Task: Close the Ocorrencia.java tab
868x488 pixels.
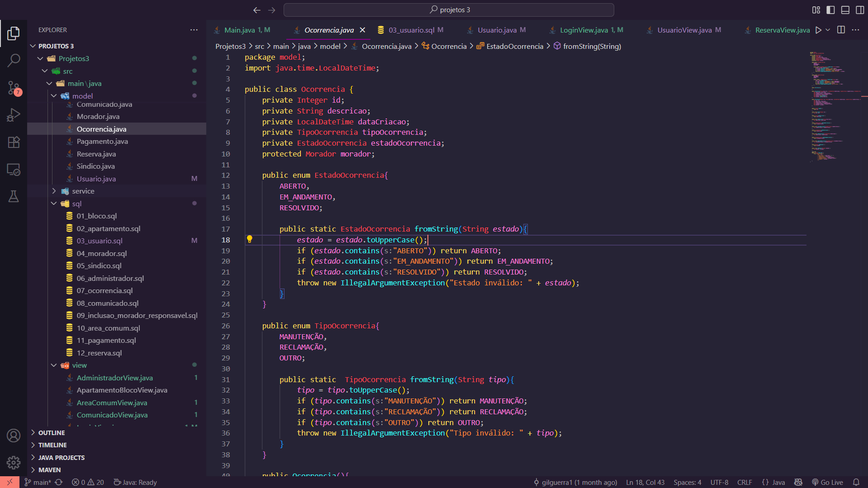Action: 362,30
